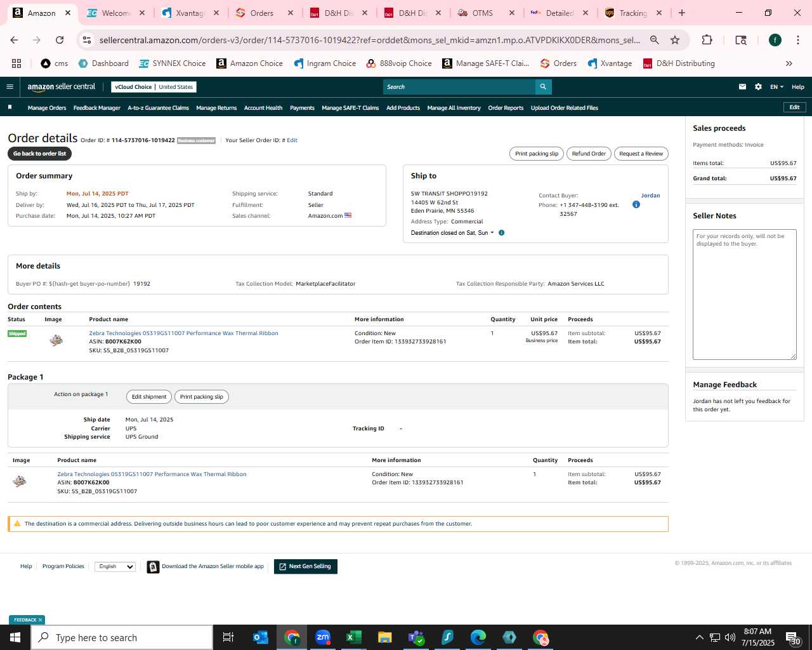The height and width of the screenshot is (650, 812).
Task: Show hidden system tray icons
Action: 699,637
